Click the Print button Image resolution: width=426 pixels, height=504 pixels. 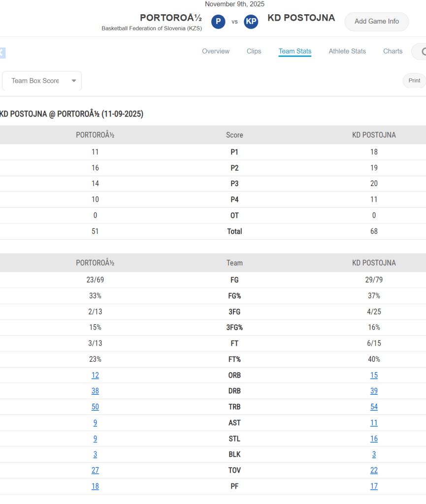tap(414, 81)
